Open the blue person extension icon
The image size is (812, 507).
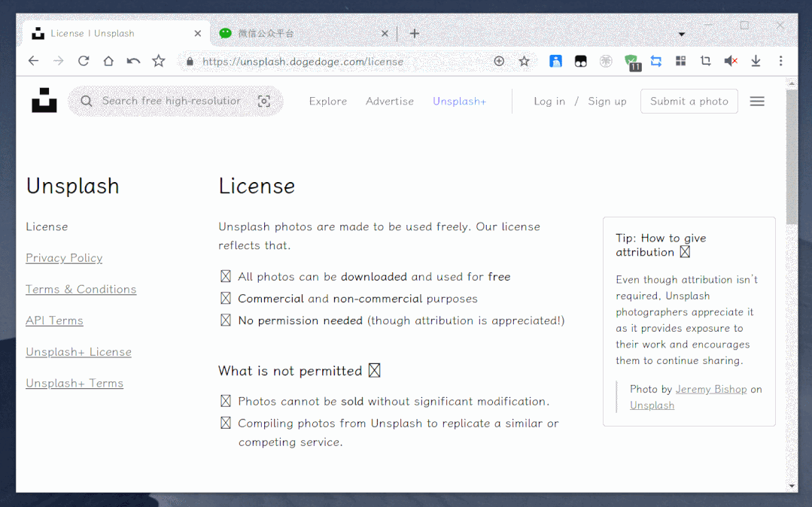(555, 61)
